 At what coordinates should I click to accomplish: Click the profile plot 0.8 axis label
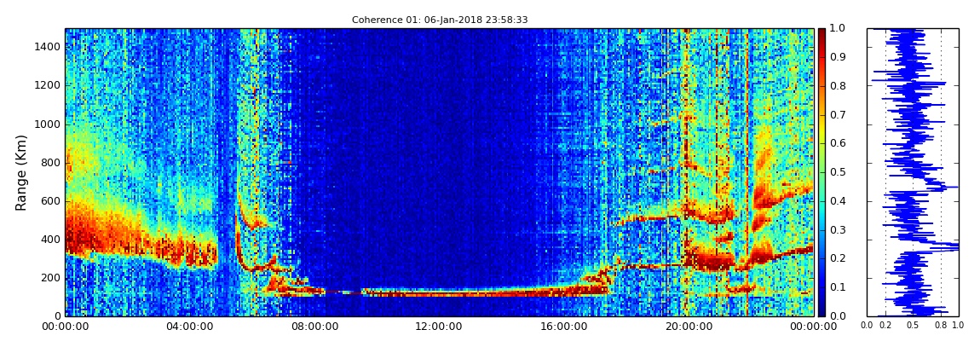pos(942,325)
